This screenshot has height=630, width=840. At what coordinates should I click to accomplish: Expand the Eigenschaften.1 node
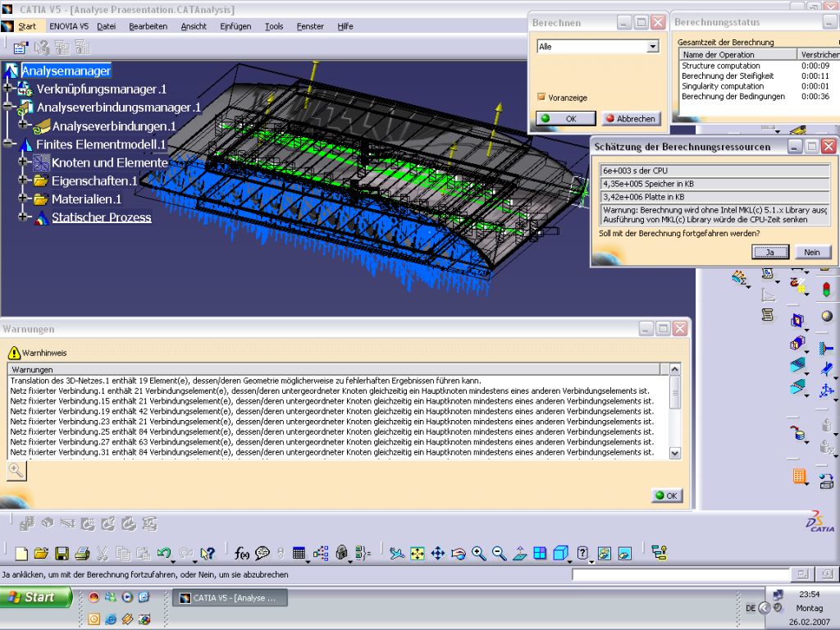pyautogui.click(x=22, y=180)
